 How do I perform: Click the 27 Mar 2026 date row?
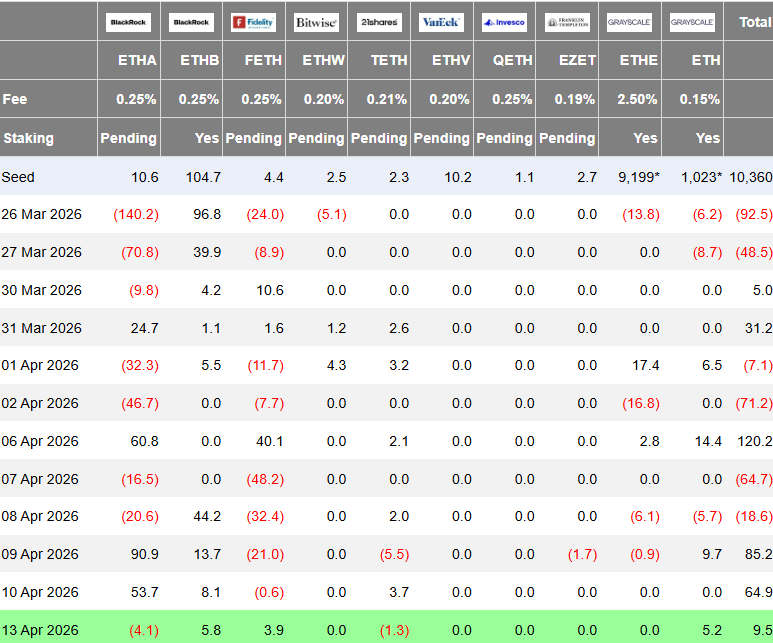click(x=386, y=252)
